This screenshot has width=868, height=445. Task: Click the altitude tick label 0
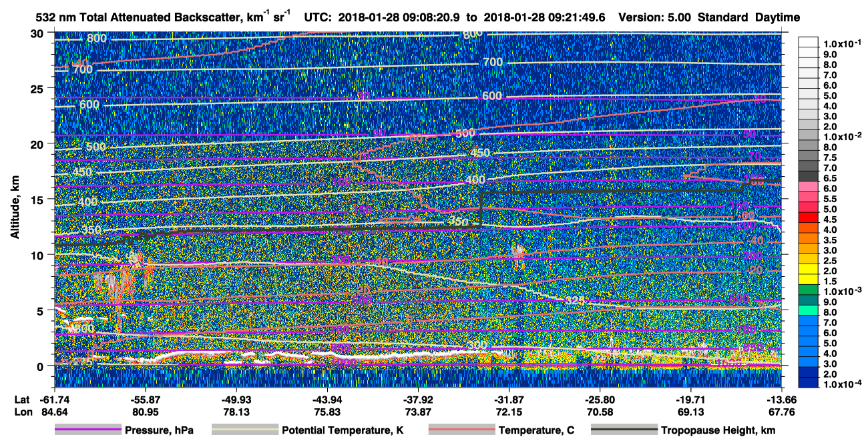point(41,366)
